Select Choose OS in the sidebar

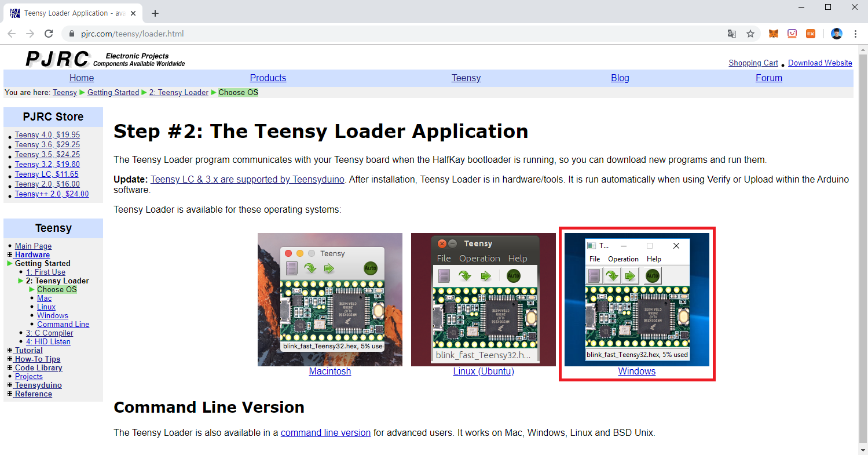pos(57,289)
